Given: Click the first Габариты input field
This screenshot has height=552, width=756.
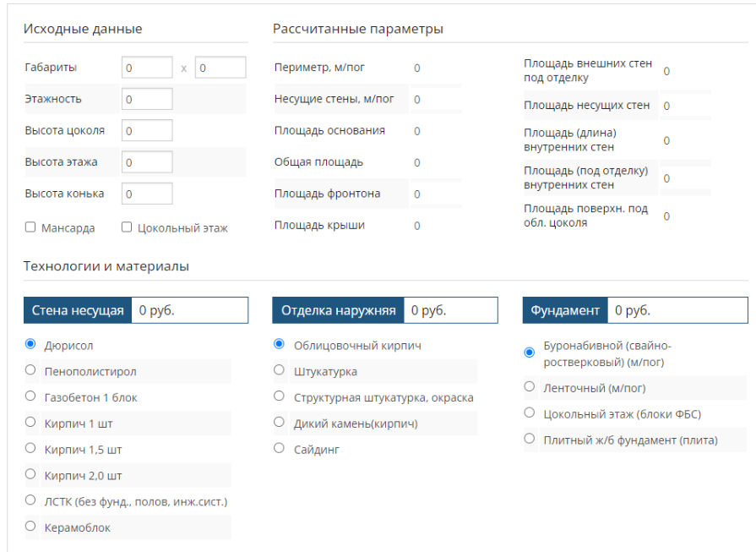Looking at the screenshot, I should pyautogui.click(x=147, y=67).
